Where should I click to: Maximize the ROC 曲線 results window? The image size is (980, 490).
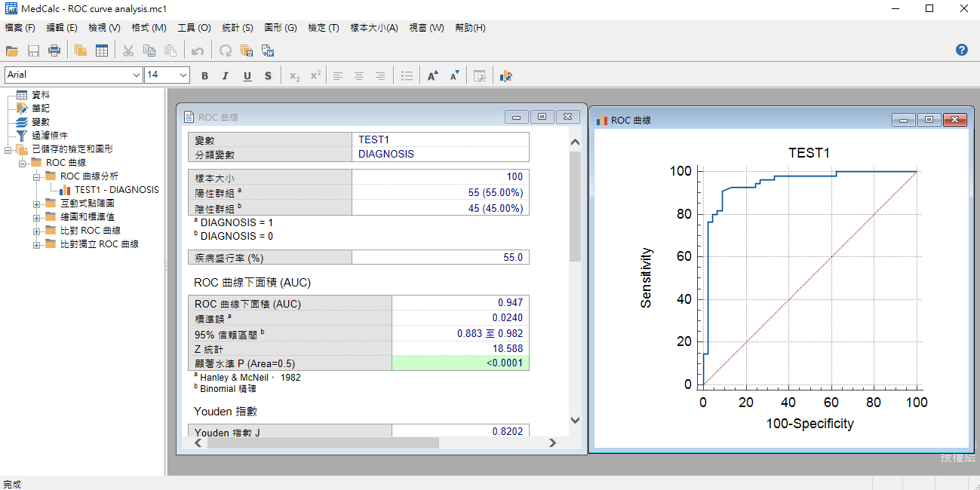coord(542,117)
